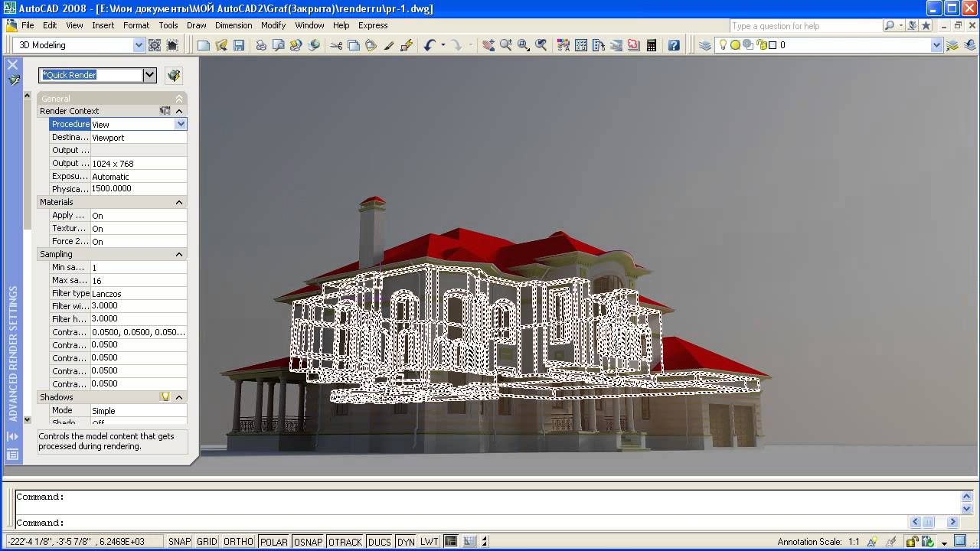The image size is (980, 551).
Task: Click the Exposure Automatic value
Action: [139, 177]
